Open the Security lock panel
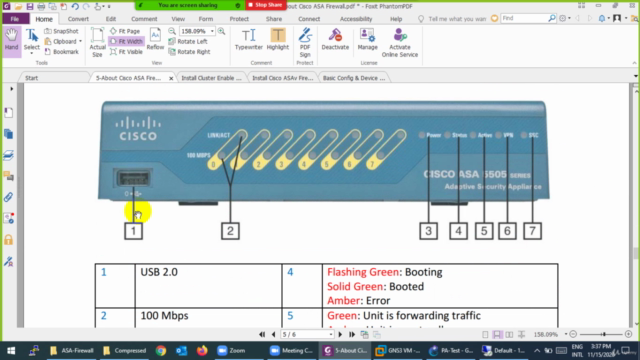 coord(9,240)
